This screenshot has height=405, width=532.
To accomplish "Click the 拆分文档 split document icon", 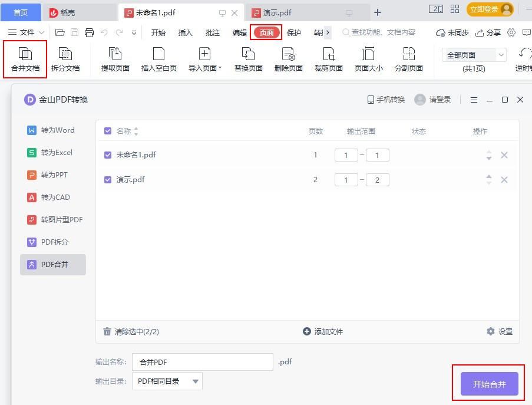I will 65,54.
